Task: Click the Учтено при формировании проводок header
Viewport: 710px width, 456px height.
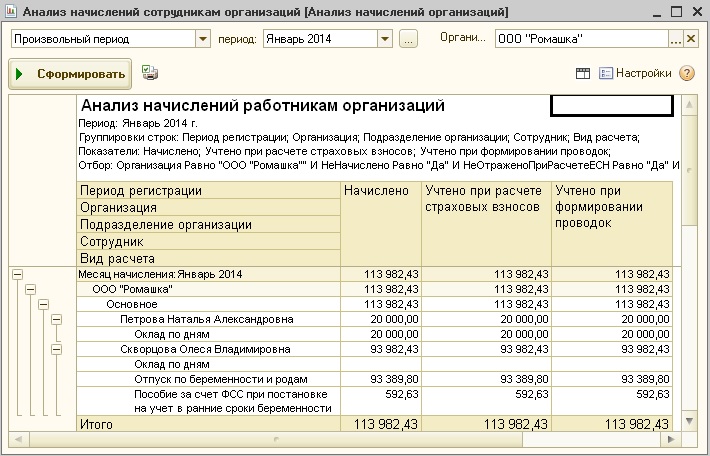Action: [x=612, y=224]
